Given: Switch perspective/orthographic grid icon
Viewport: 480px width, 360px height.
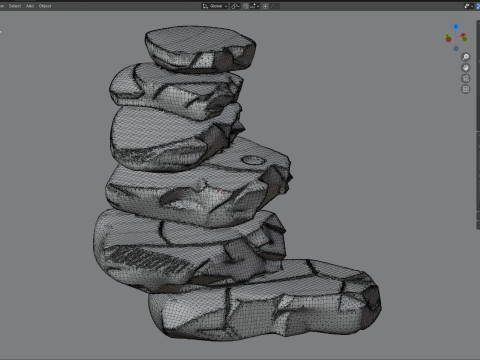Looking at the screenshot, I should tap(466, 89).
